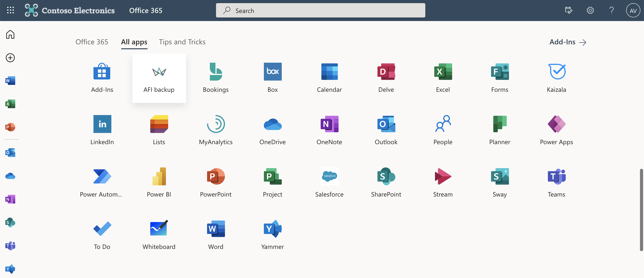Click the Contoso Electronics logo
This screenshot has width=644, height=278.
tap(70, 10)
